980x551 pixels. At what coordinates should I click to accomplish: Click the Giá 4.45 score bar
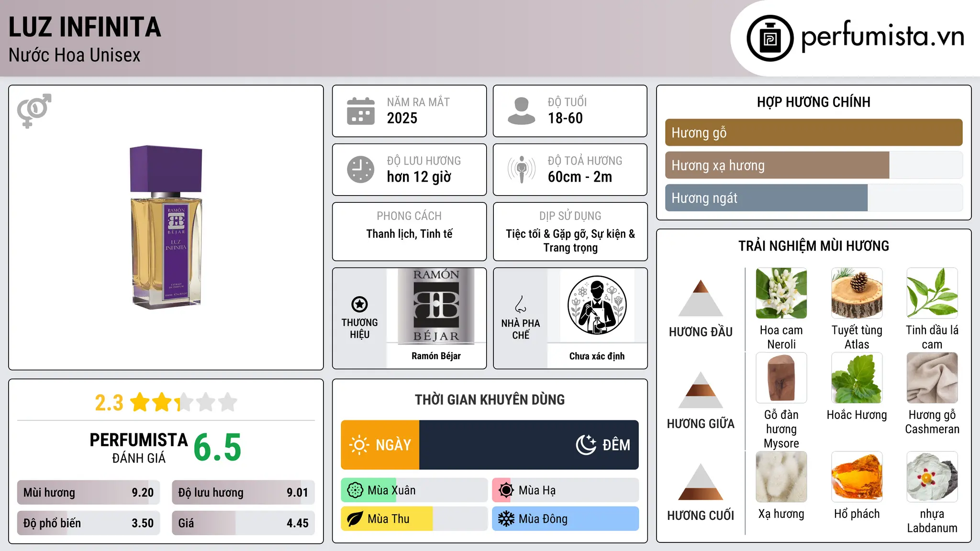[243, 523]
